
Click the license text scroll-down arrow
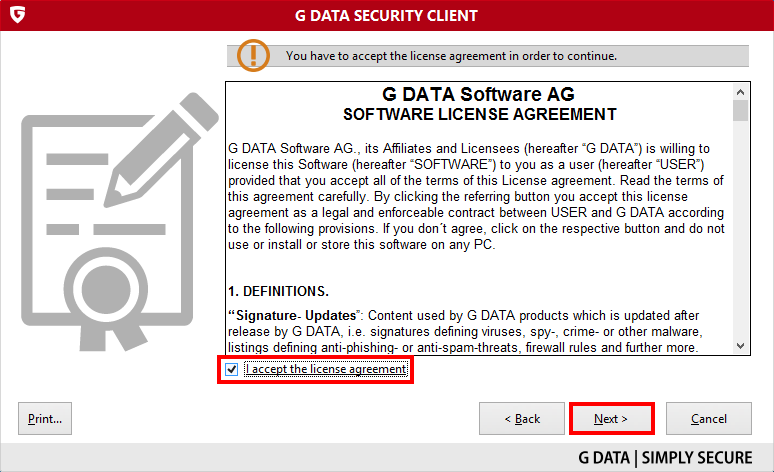[740, 345]
